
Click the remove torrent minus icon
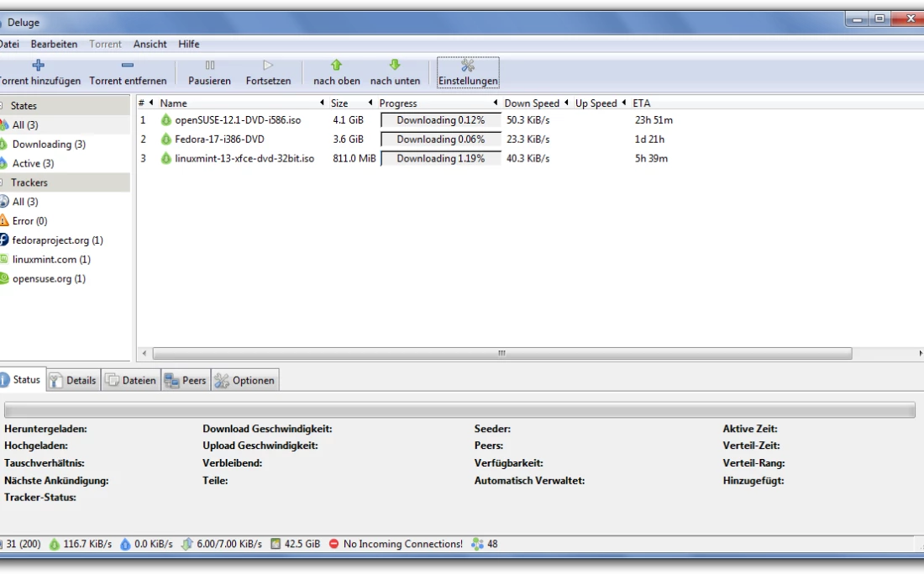point(128,66)
